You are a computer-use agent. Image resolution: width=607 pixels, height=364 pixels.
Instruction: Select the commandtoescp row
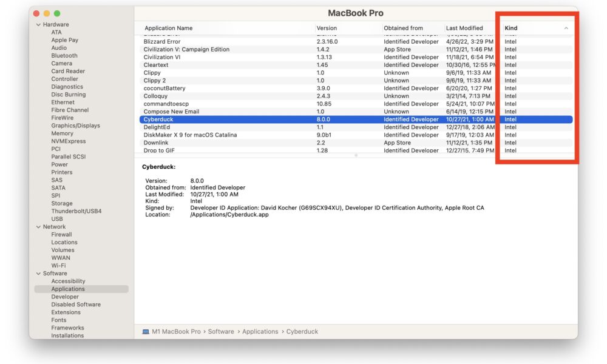[356, 104]
